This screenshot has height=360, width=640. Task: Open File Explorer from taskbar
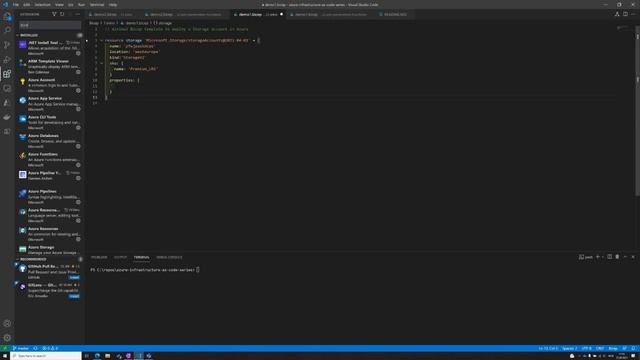pos(107,356)
